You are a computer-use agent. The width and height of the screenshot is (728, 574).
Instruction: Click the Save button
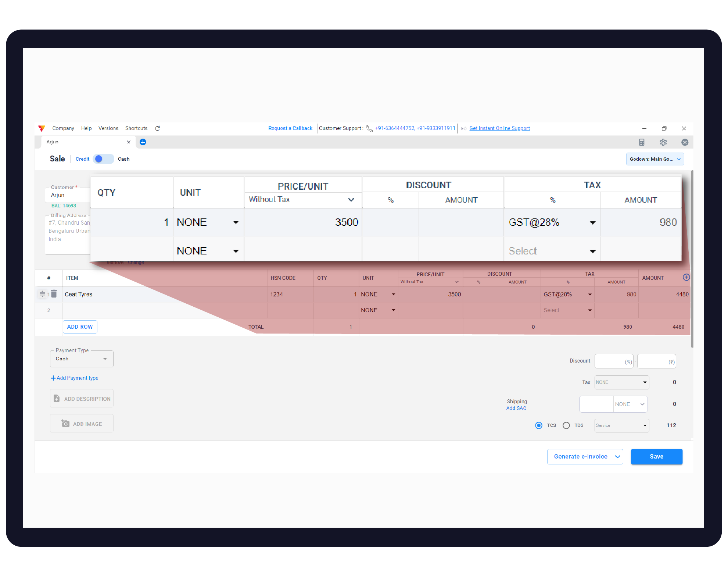click(x=656, y=457)
